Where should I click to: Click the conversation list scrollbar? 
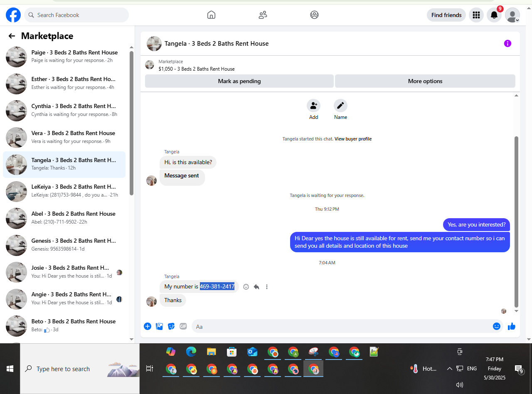tap(131, 123)
